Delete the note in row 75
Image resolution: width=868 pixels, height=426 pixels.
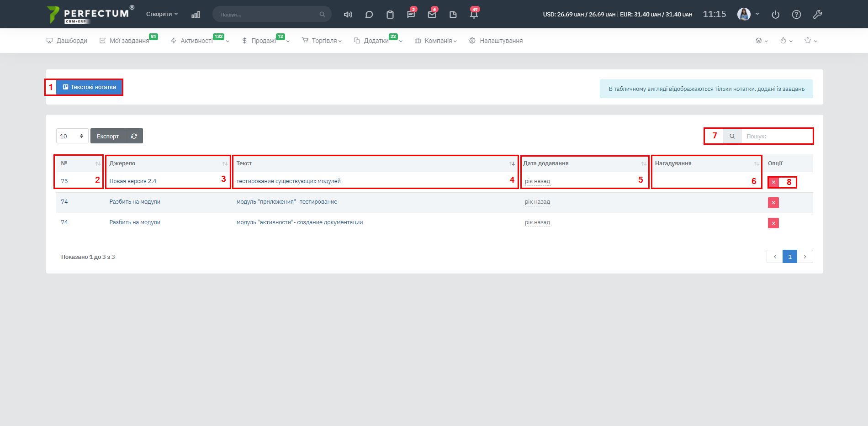[x=773, y=182]
